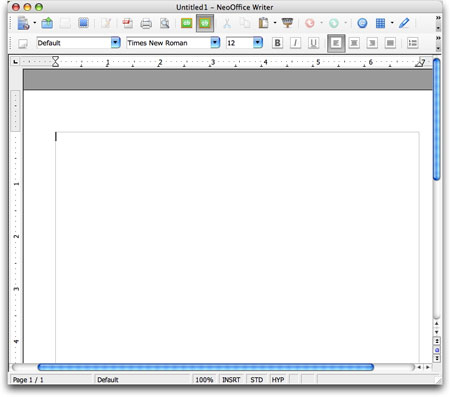
Task: Click the vertical scrollbar thumb
Action: [437, 119]
